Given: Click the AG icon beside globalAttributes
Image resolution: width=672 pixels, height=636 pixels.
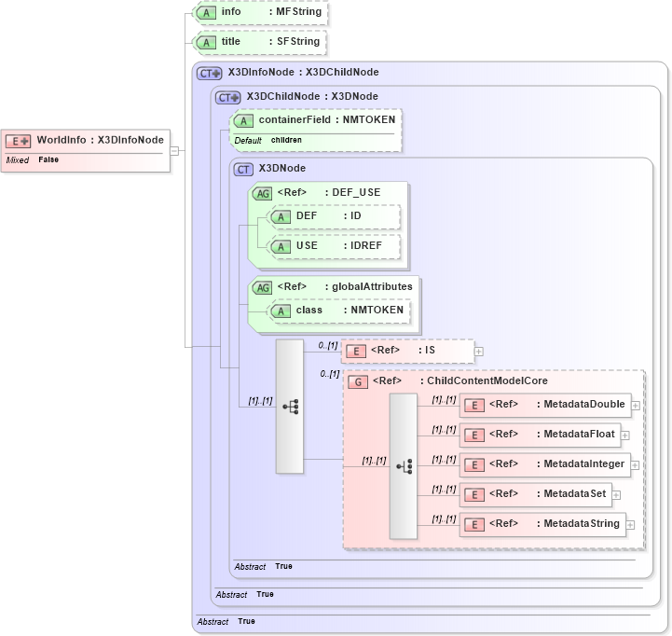Looking at the screenshot, I should click(262, 288).
